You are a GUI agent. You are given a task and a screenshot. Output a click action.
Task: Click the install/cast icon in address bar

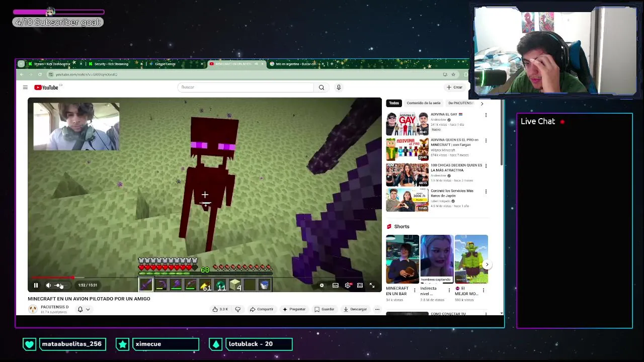pyautogui.click(x=445, y=74)
